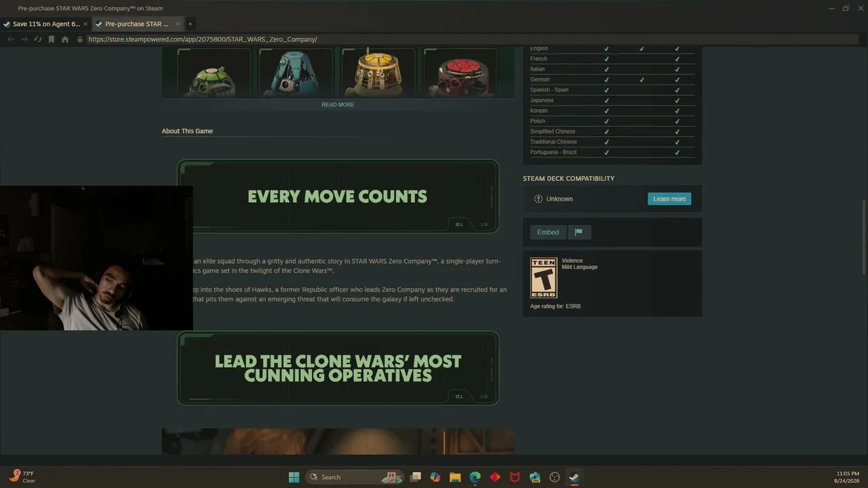The image size is (868, 488).
Task: Click the 'Spanish - Spain' language label
Action: pos(549,90)
